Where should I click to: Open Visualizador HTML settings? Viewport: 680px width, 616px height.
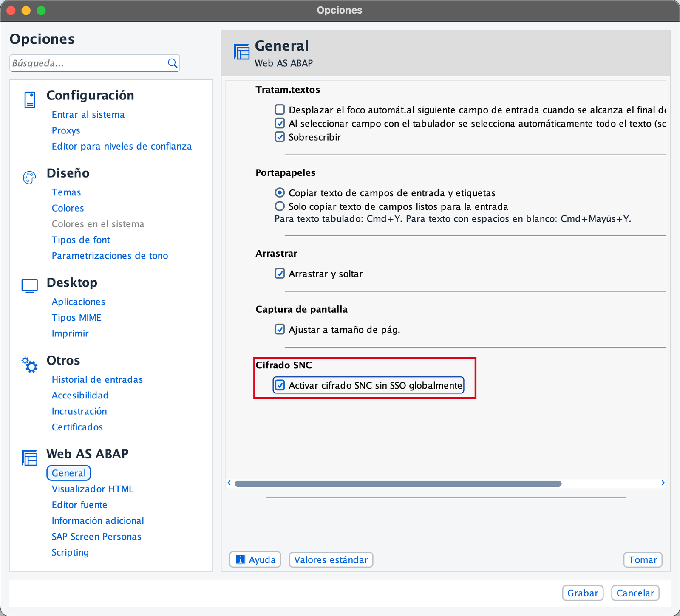click(x=93, y=489)
